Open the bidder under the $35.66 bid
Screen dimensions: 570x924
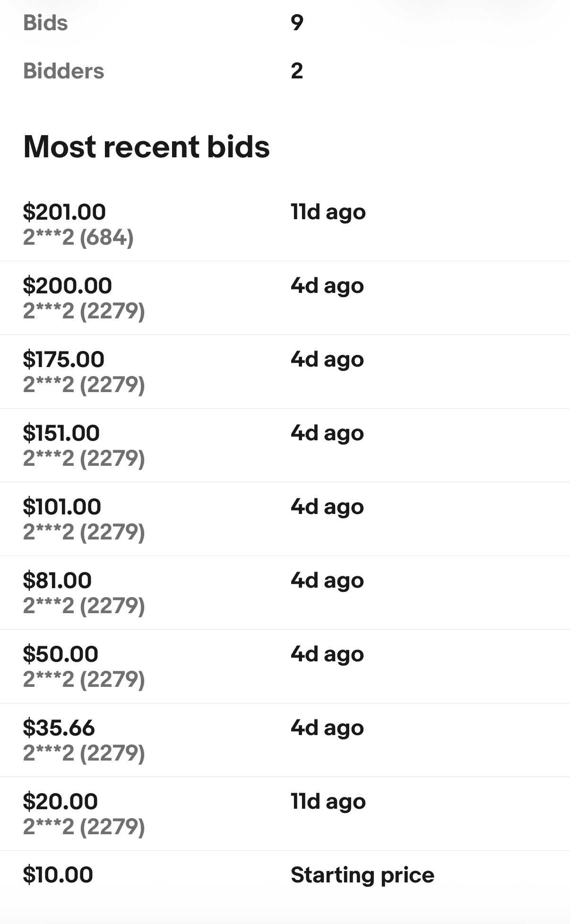pyautogui.click(x=84, y=753)
